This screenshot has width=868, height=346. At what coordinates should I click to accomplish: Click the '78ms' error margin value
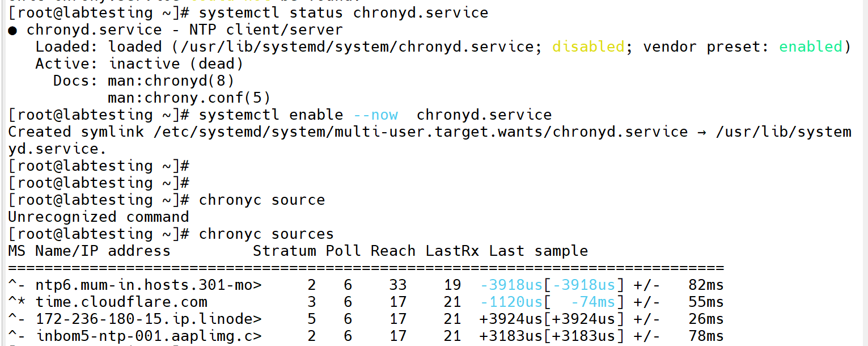tap(706, 336)
